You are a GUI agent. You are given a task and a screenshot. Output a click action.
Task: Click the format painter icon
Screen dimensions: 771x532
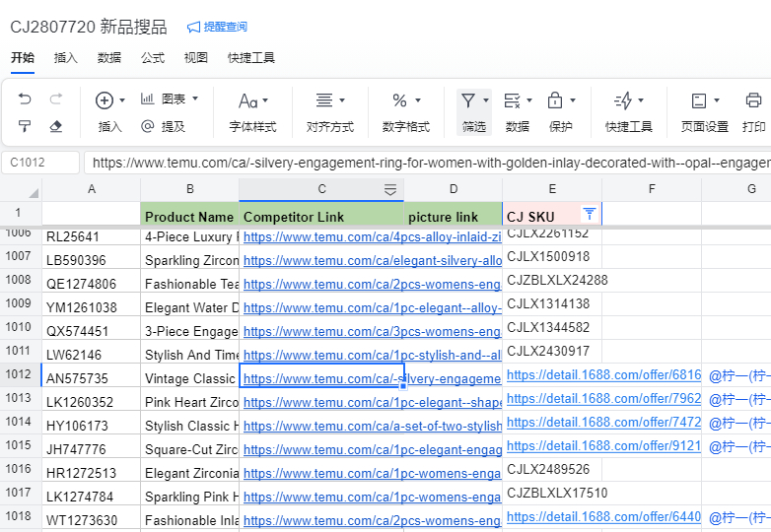(x=25, y=126)
